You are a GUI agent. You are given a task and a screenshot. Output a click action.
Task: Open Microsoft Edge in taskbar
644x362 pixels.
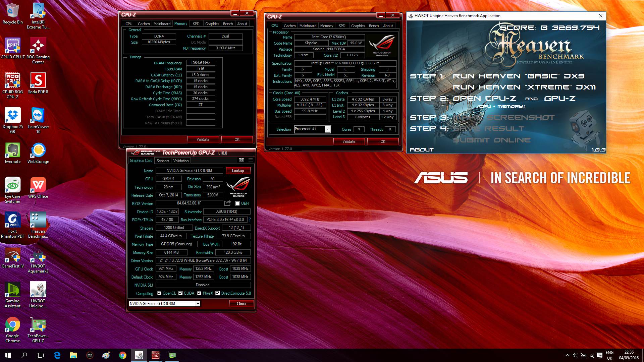(x=57, y=355)
